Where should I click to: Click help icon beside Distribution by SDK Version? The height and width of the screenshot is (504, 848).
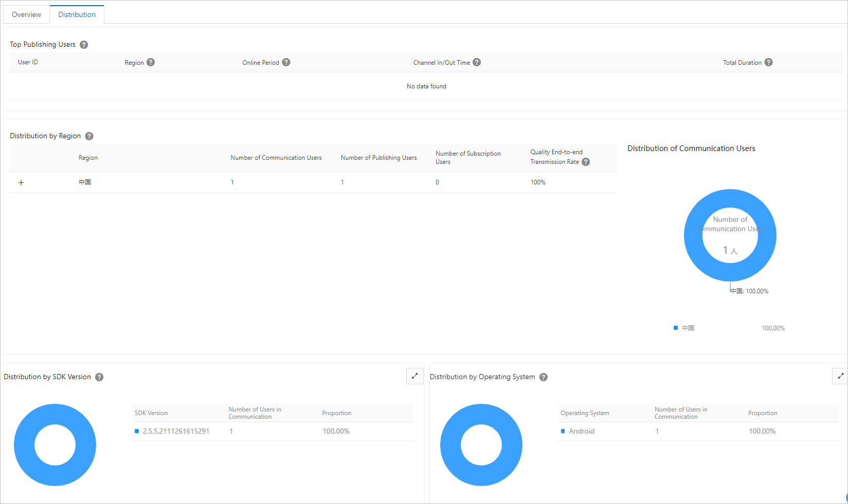pyautogui.click(x=99, y=377)
